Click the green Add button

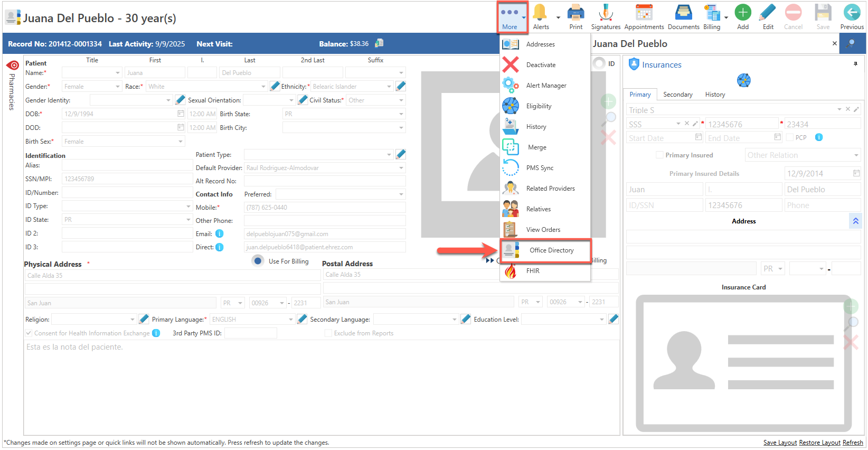(x=743, y=12)
